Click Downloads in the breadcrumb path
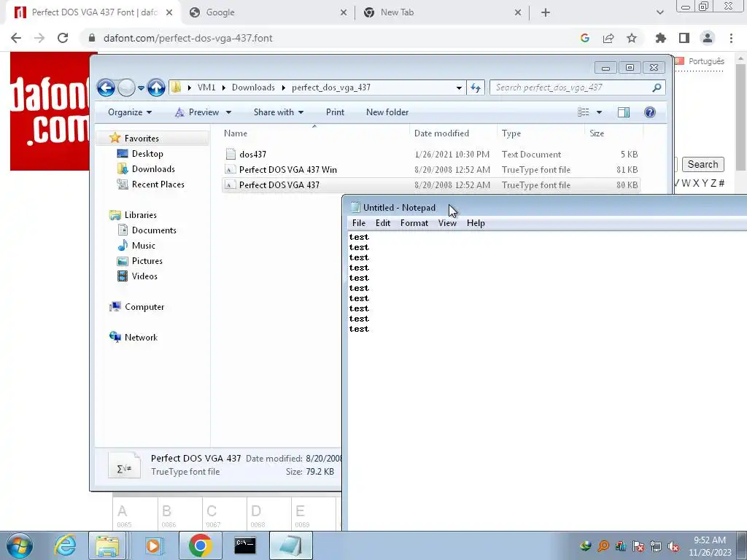Viewport: 747px width, 560px height. (x=253, y=87)
